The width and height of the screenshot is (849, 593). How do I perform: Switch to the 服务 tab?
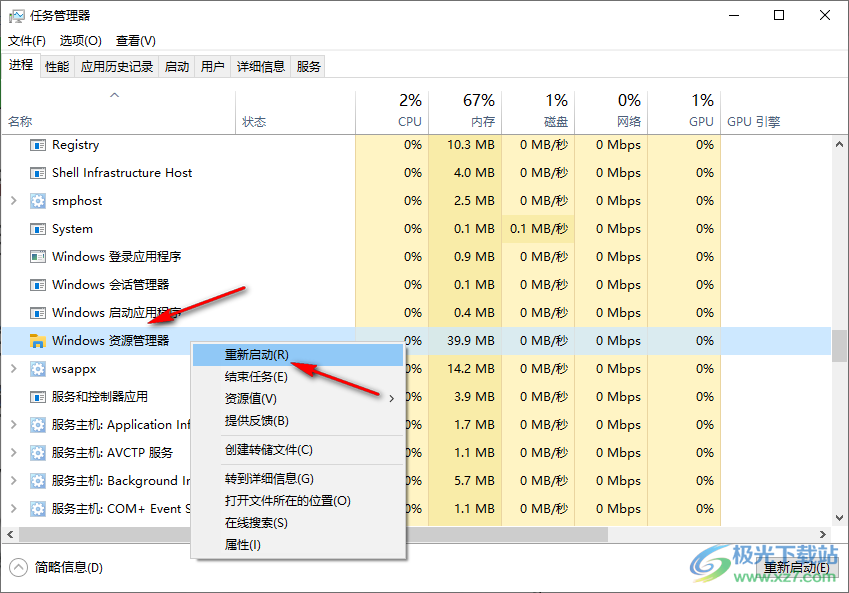[308, 67]
